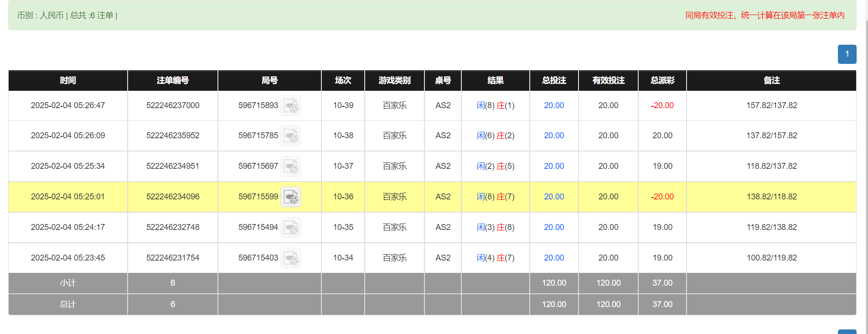This screenshot has width=868, height=334.
Task: Open video replay icon for round 596715494
Action: [x=290, y=228]
